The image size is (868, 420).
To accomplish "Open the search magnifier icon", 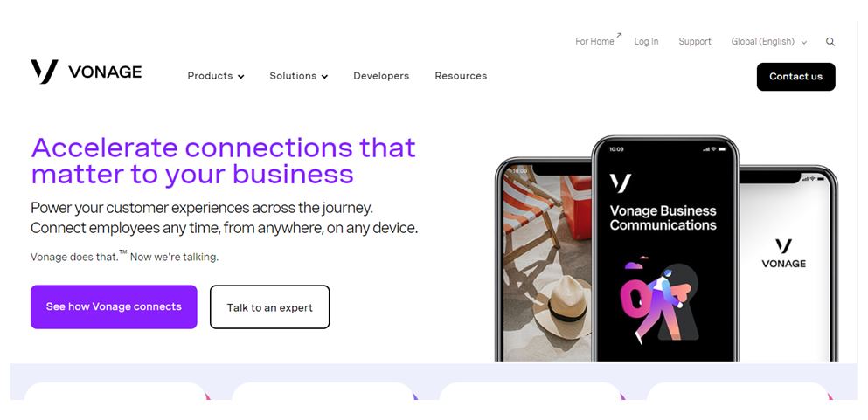I will tap(830, 41).
